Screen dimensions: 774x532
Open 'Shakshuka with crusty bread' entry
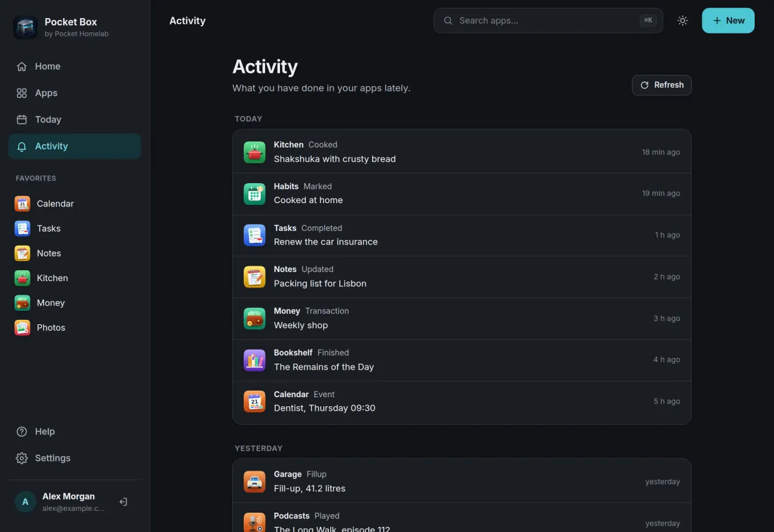pyautogui.click(x=462, y=152)
